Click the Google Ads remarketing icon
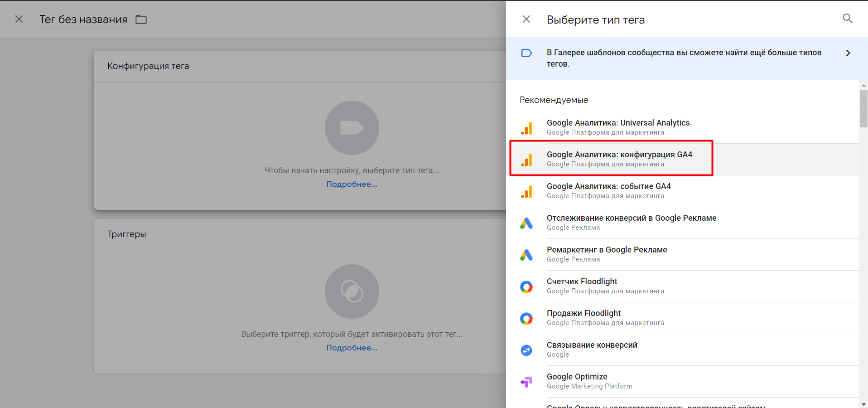868x408 pixels. pyautogui.click(x=526, y=255)
